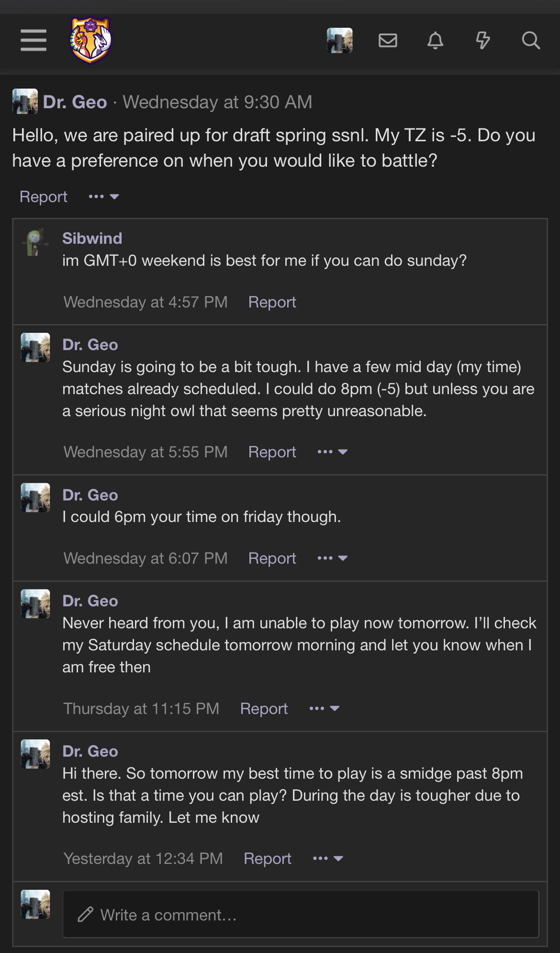Report the Yesterday 12:34 PM comment
This screenshot has width=560, height=953.
pyautogui.click(x=268, y=859)
